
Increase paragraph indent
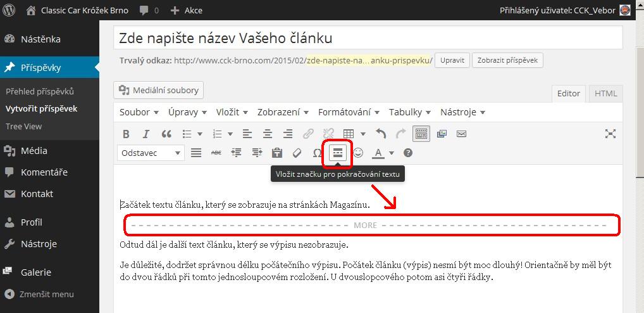(257, 153)
